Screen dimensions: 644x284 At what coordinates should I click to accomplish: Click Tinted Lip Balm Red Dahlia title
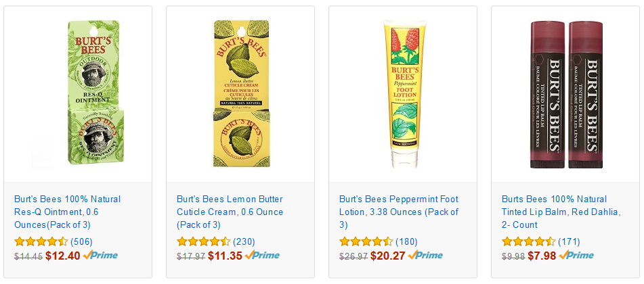coord(561,212)
